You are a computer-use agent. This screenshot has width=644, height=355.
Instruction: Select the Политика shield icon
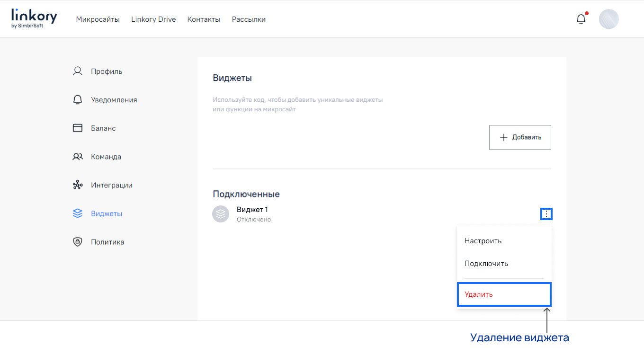(77, 241)
